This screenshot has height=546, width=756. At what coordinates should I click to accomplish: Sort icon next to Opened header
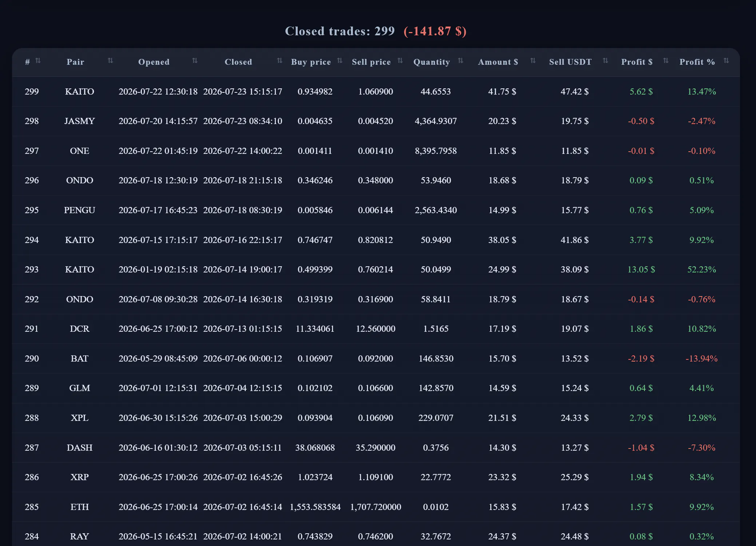coord(195,61)
